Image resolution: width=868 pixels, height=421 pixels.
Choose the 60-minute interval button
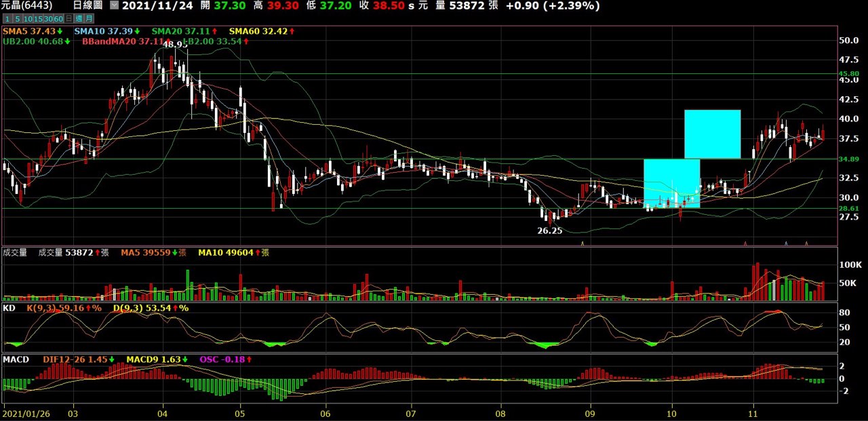(58, 18)
